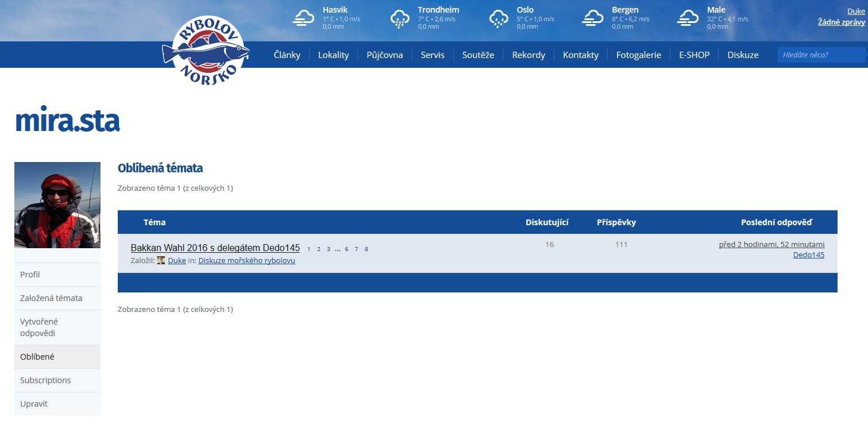The height and width of the screenshot is (424, 868).
Task: Jump to page 8 of the topic
Action: click(x=367, y=249)
